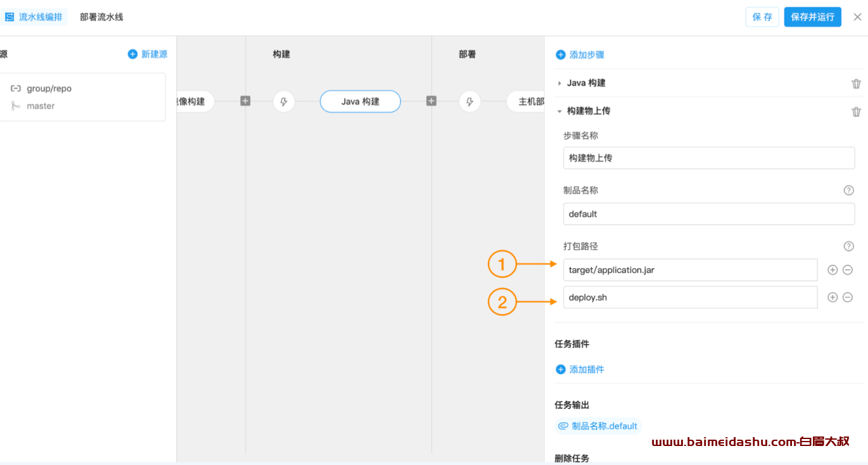Click the branch icon beside master
Image resolution: width=868 pixels, height=465 pixels.
coord(16,106)
